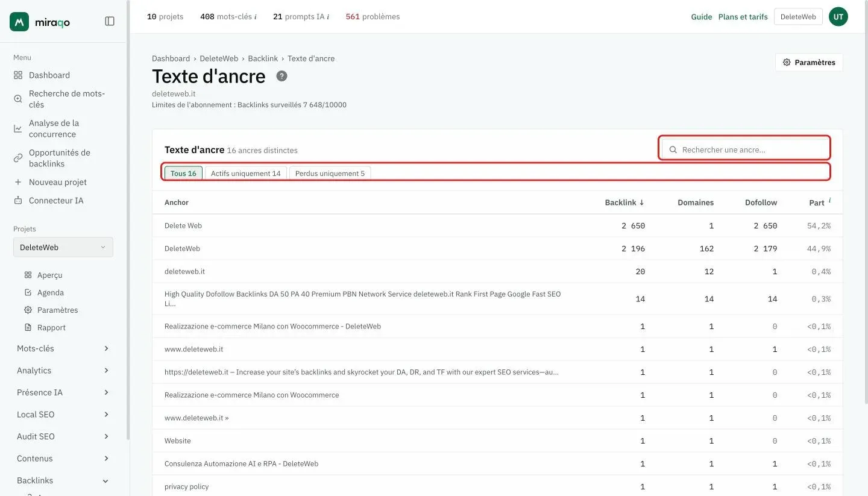Open Plans et tarifs link

pos(743,17)
